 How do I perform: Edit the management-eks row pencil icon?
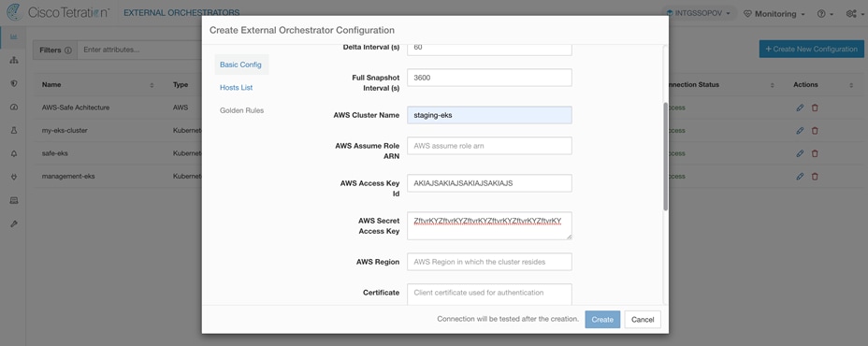[x=800, y=176]
